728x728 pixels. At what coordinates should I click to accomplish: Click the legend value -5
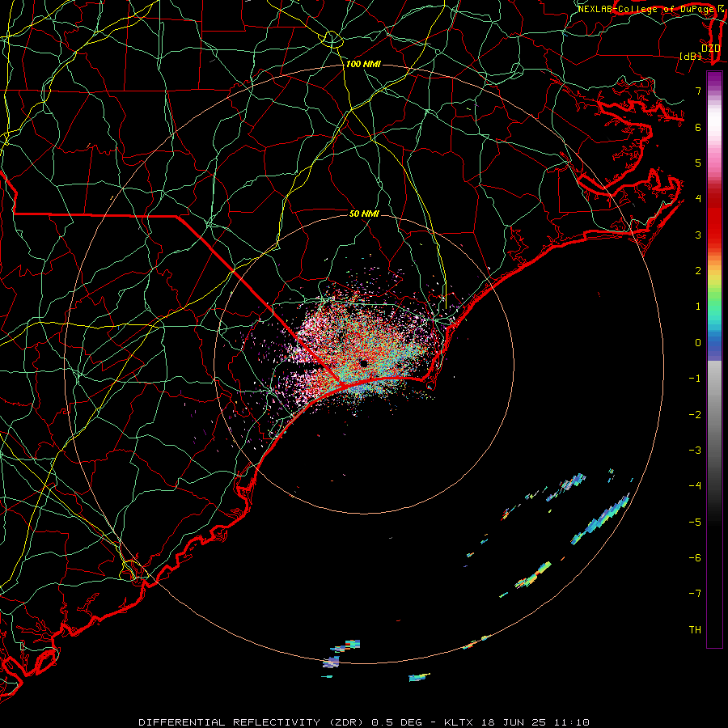point(695,523)
